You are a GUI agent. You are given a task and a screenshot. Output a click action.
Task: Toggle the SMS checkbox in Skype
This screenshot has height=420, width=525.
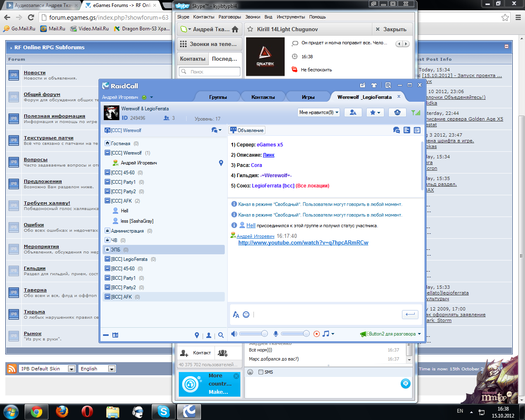[x=261, y=372]
